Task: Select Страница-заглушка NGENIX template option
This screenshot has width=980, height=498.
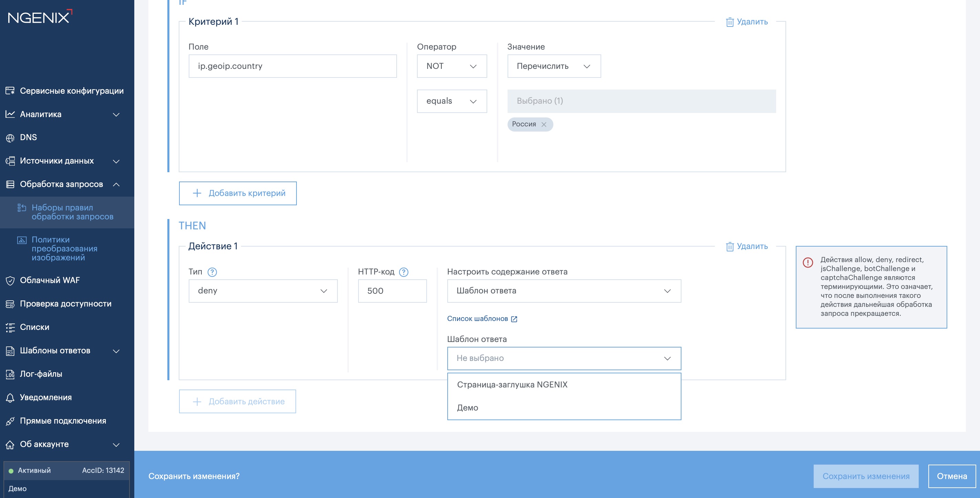Action: (512, 385)
